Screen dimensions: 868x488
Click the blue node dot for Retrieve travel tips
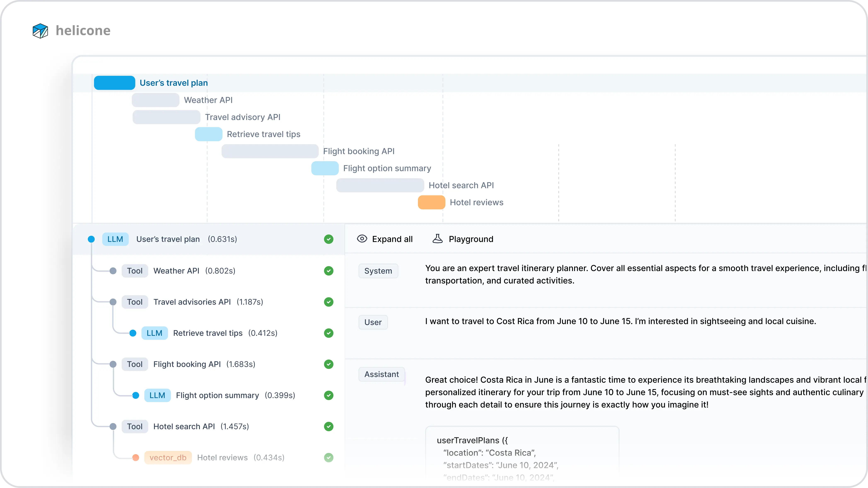(133, 333)
